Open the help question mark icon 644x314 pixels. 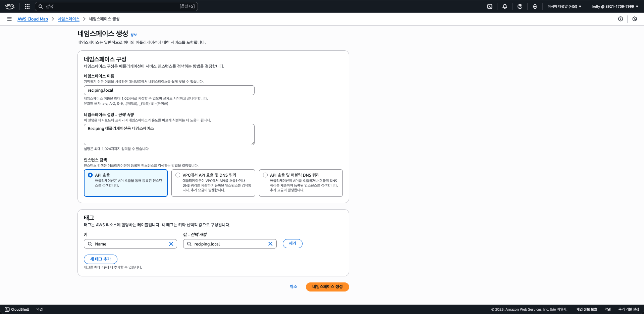click(520, 6)
